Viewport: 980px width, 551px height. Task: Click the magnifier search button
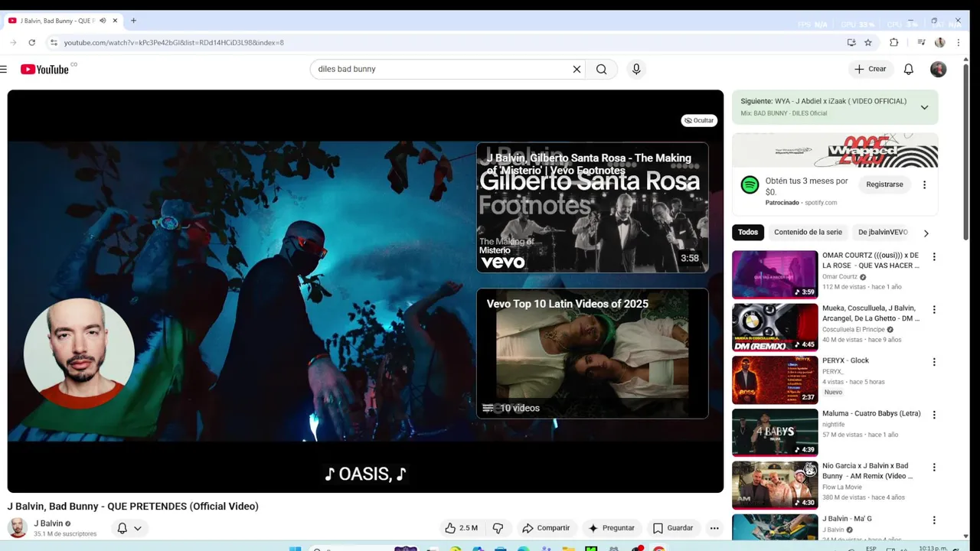602,69
